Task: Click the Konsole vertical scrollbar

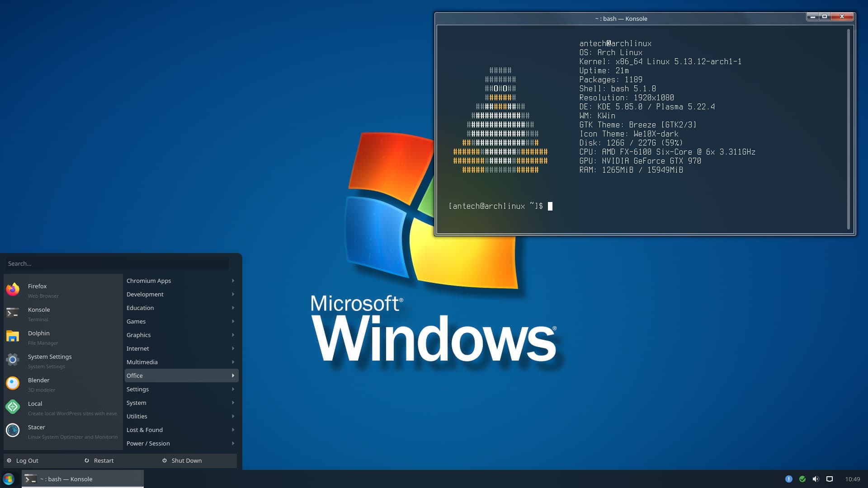Action: [849, 129]
